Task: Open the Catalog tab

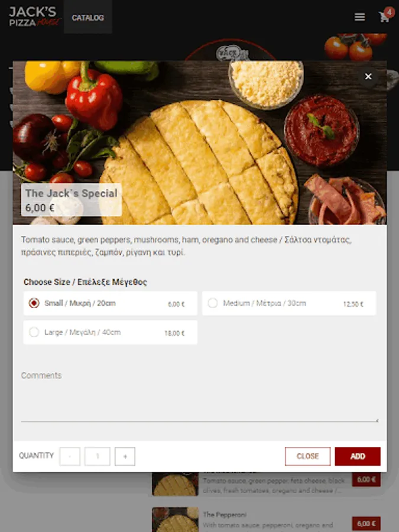Action: [x=88, y=17]
